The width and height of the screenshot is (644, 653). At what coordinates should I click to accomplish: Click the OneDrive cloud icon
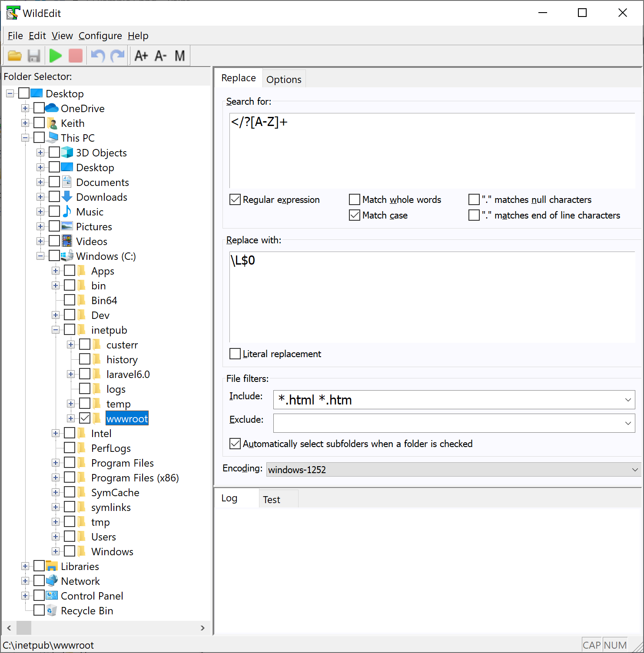click(x=52, y=108)
